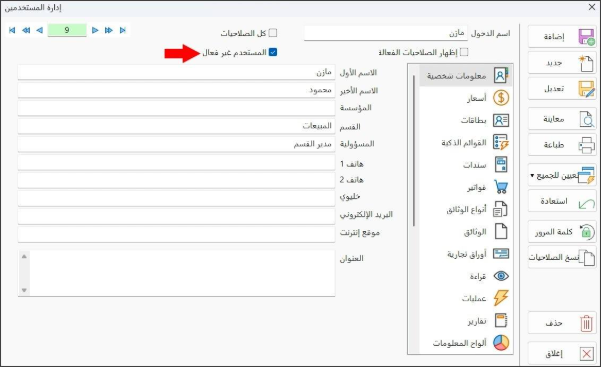601x367 pixels.
Task: Select the القوائم الذكية list icon
Action: tap(501, 142)
